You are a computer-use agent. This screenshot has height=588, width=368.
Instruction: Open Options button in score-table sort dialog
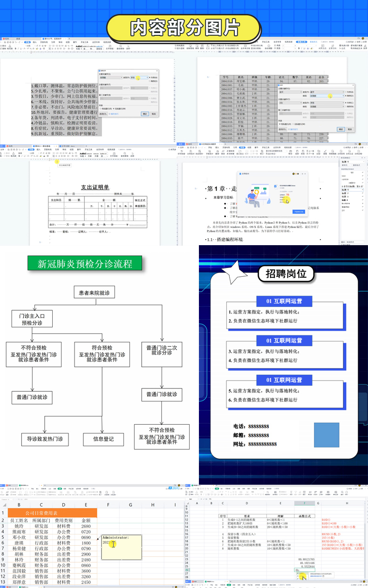[x=283, y=129]
